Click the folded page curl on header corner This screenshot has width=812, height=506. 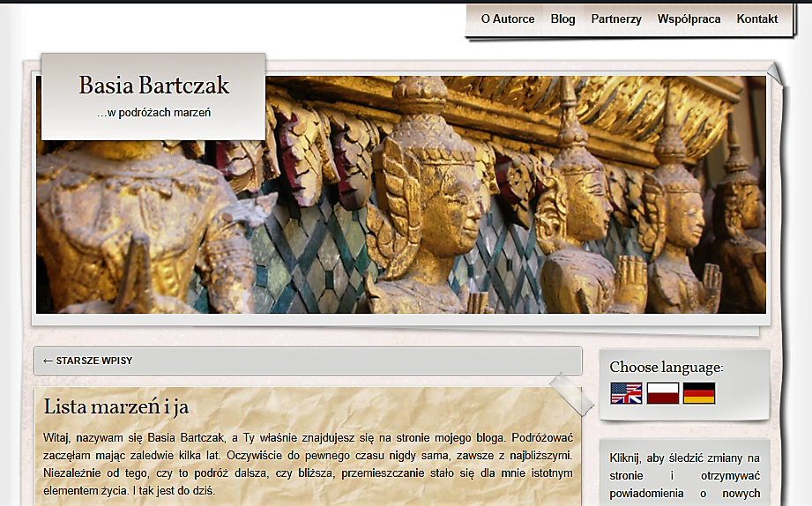coord(774,74)
